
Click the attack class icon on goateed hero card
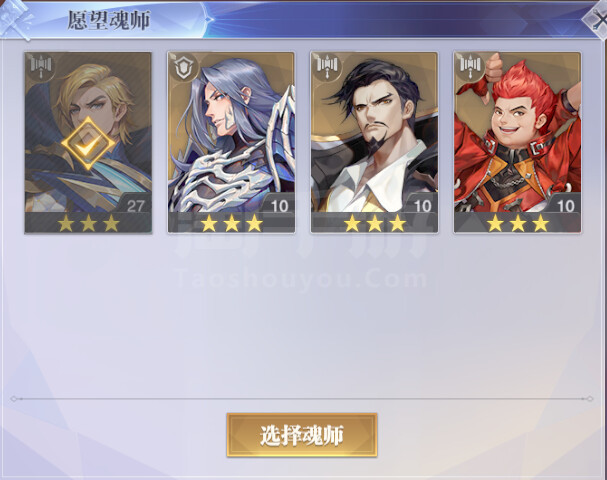pyautogui.click(x=327, y=67)
